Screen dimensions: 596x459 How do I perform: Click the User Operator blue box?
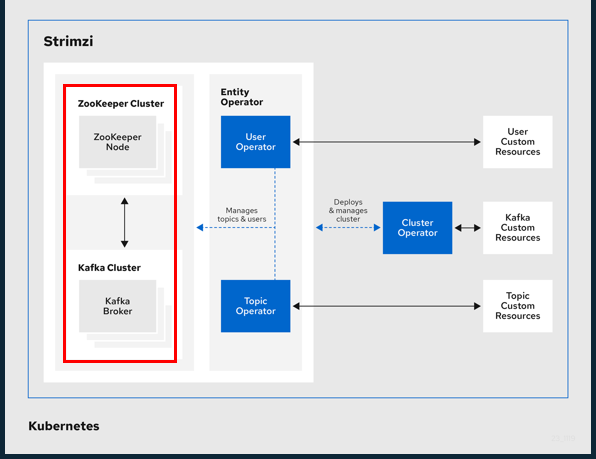(255, 142)
